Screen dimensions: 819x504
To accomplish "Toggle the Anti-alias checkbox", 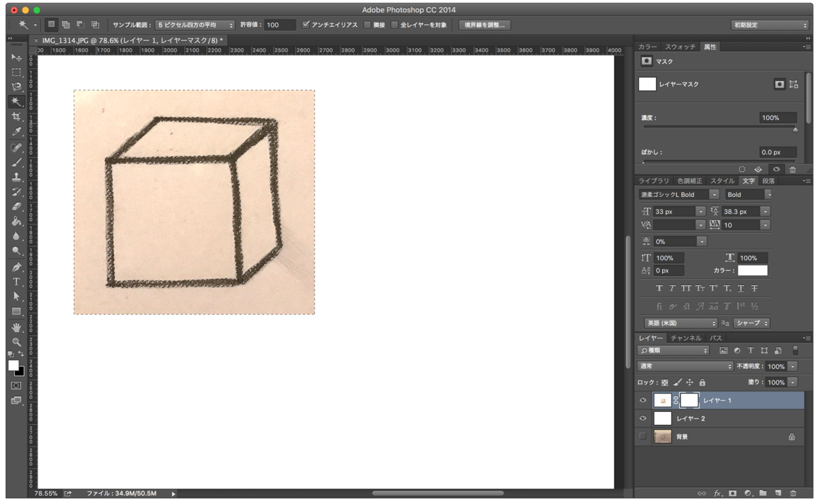I will tap(306, 25).
